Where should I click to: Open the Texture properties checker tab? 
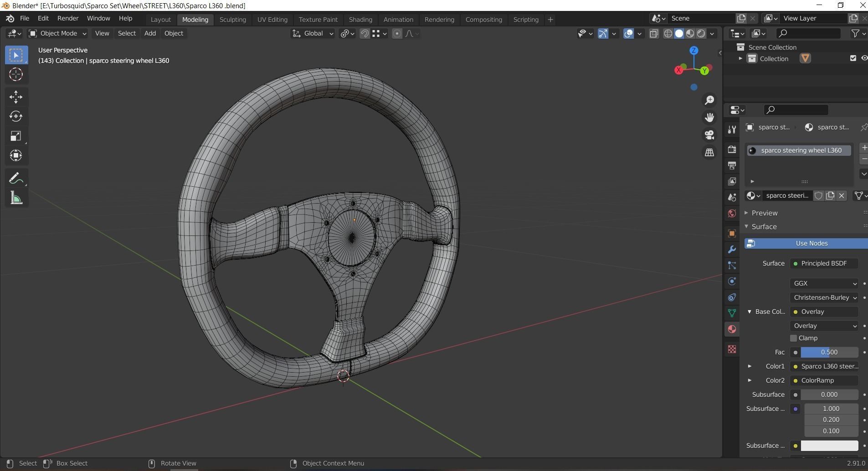tap(732, 349)
